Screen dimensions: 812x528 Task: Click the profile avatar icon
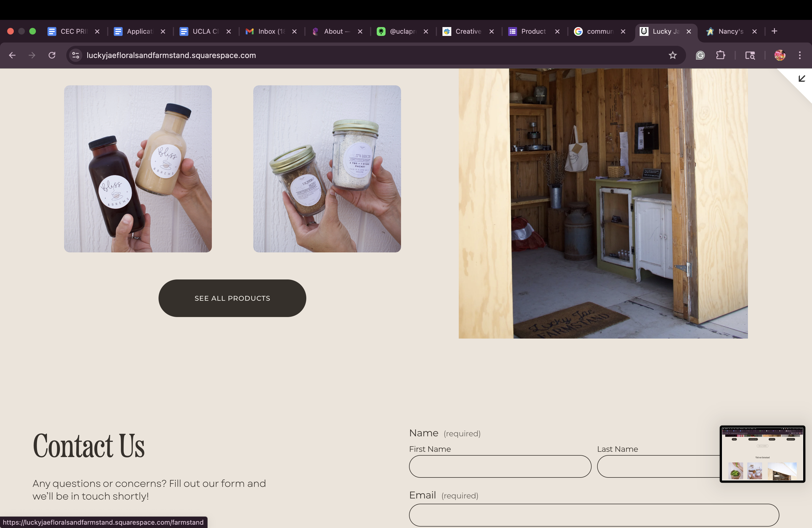[780, 55]
